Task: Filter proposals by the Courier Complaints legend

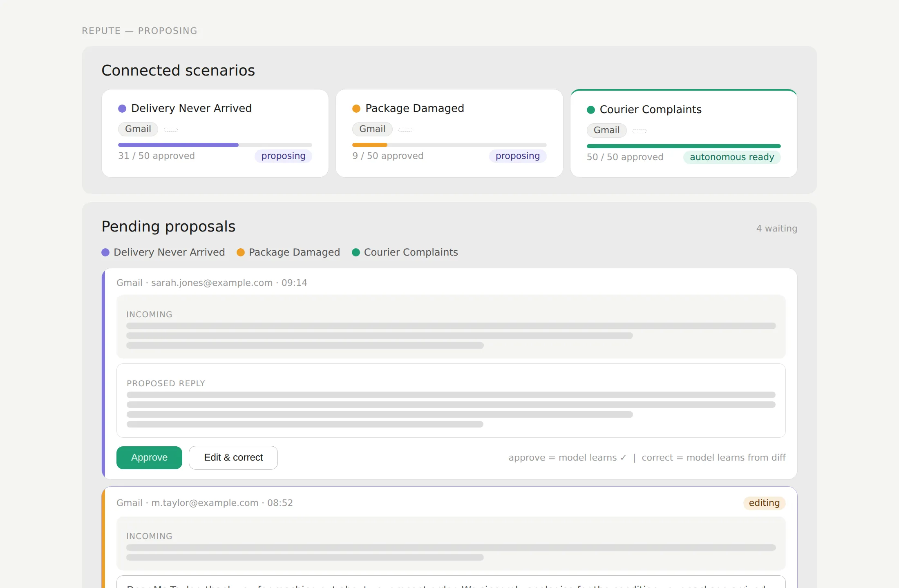Action: (x=405, y=252)
